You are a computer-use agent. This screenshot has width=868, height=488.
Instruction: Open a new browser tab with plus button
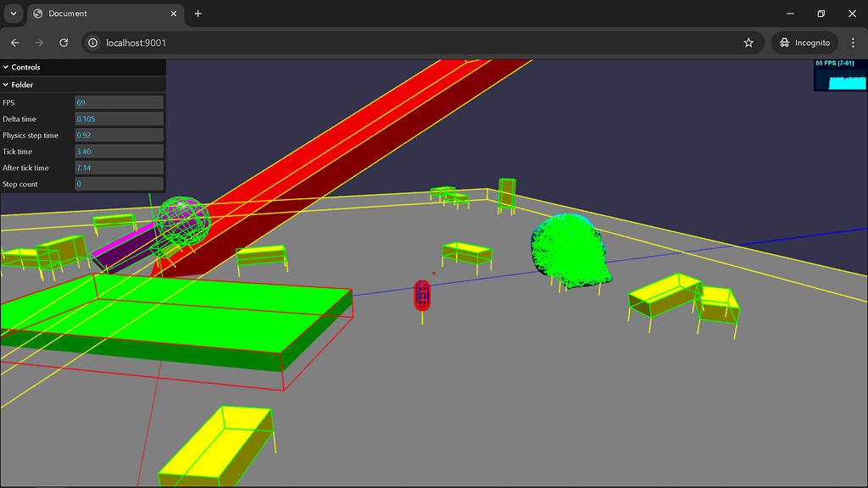(198, 14)
